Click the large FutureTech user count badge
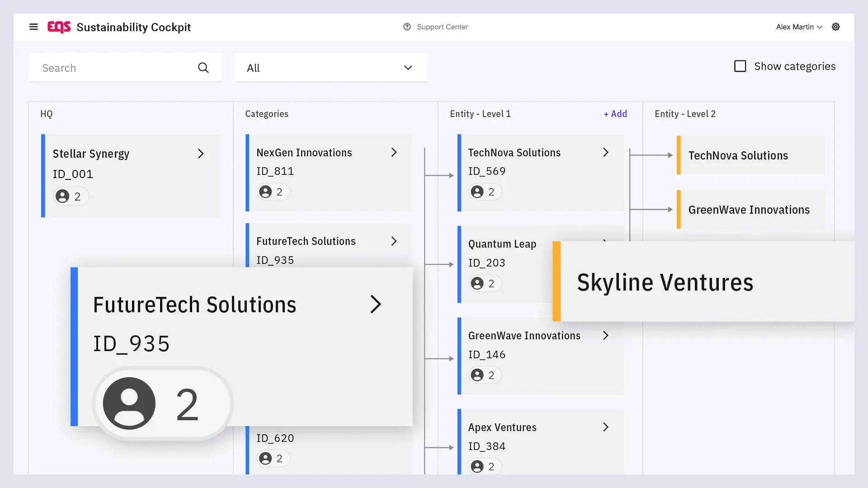The height and width of the screenshot is (488, 868). point(163,404)
